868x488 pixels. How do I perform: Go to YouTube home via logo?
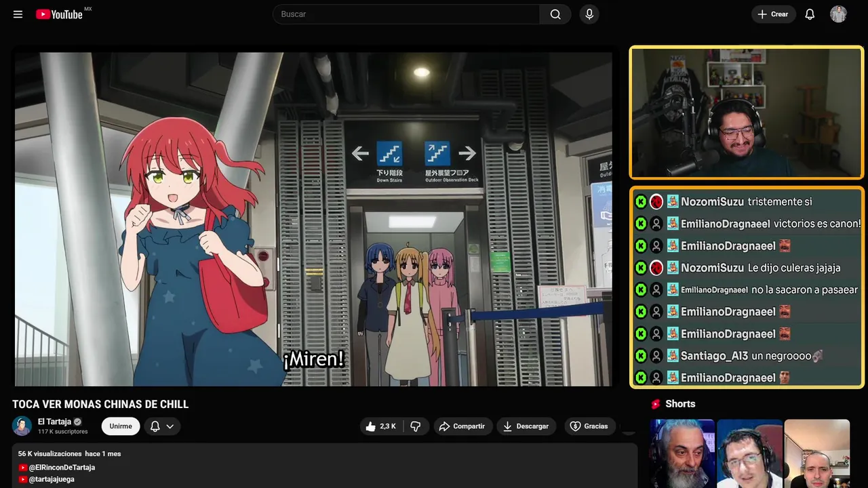(x=60, y=14)
